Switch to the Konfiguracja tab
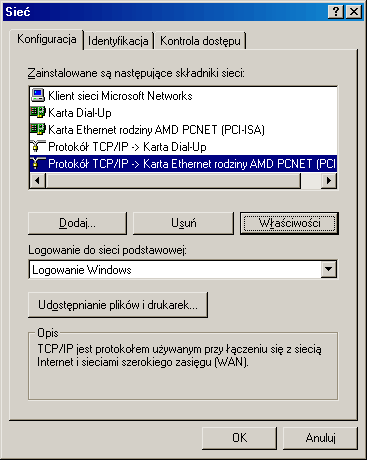This screenshot has width=367, height=460. click(x=47, y=39)
